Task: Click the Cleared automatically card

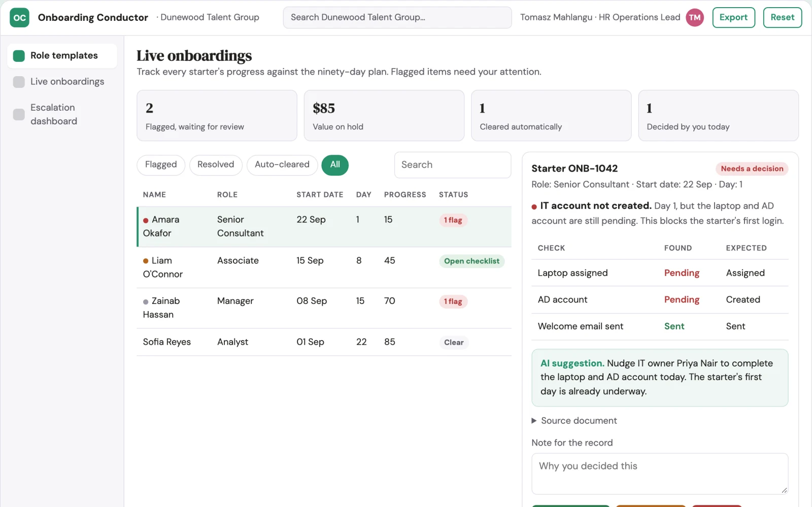Action: pos(551,116)
